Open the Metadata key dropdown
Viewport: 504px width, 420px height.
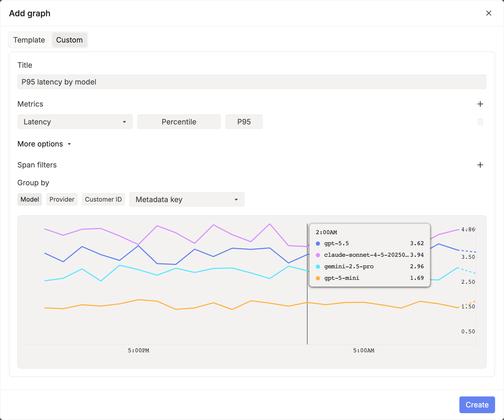187,199
